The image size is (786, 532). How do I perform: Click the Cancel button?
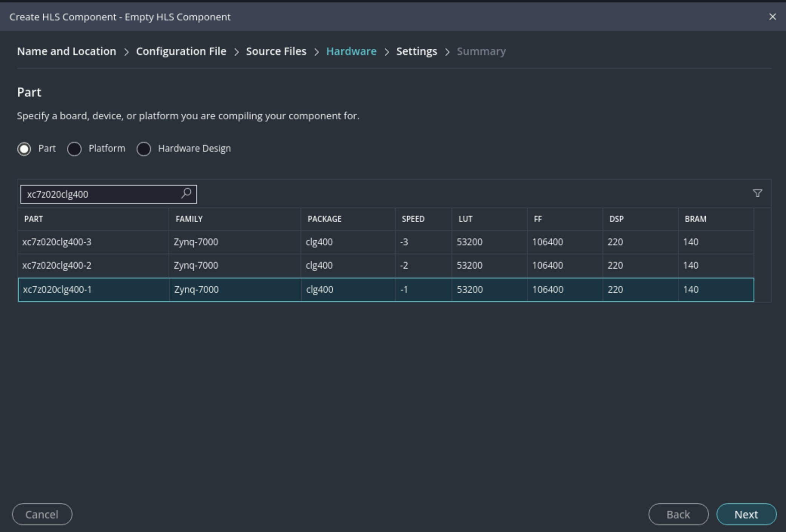coord(42,514)
